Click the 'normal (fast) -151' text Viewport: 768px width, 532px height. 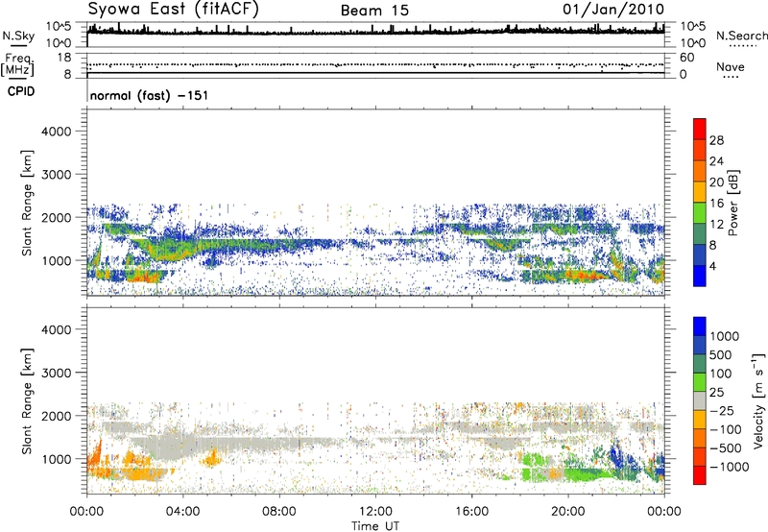tap(149, 95)
